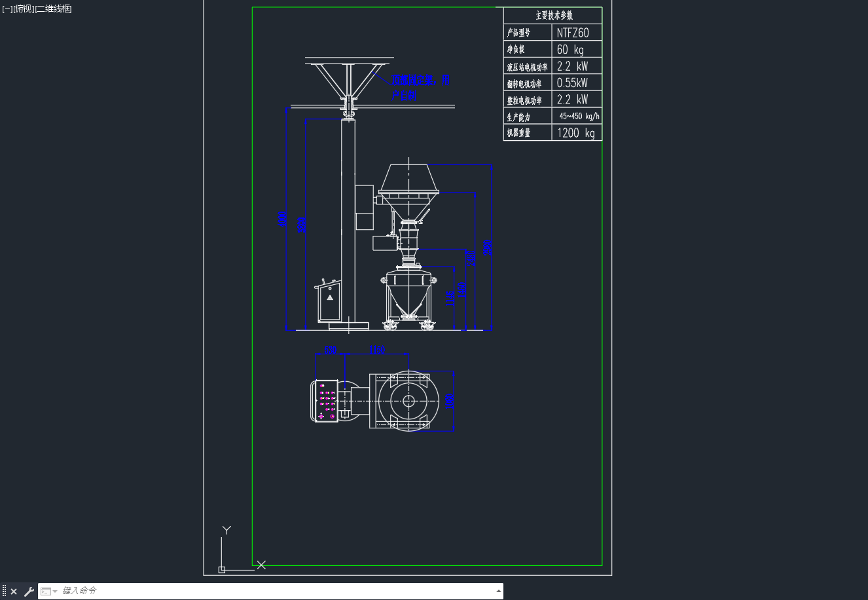Select the 45~450 kg/h value
The height and width of the screenshot is (600, 868).
click(x=579, y=116)
